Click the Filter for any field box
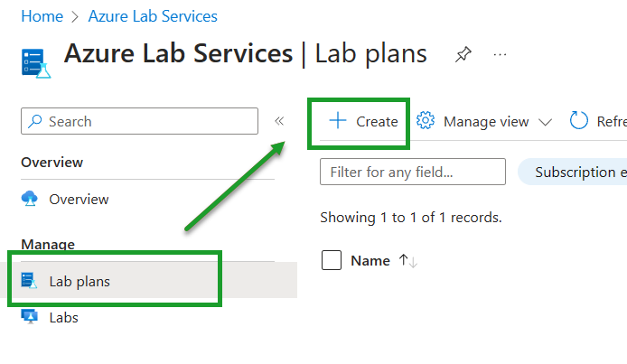The image size is (627, 364). (x=413, y=172)
